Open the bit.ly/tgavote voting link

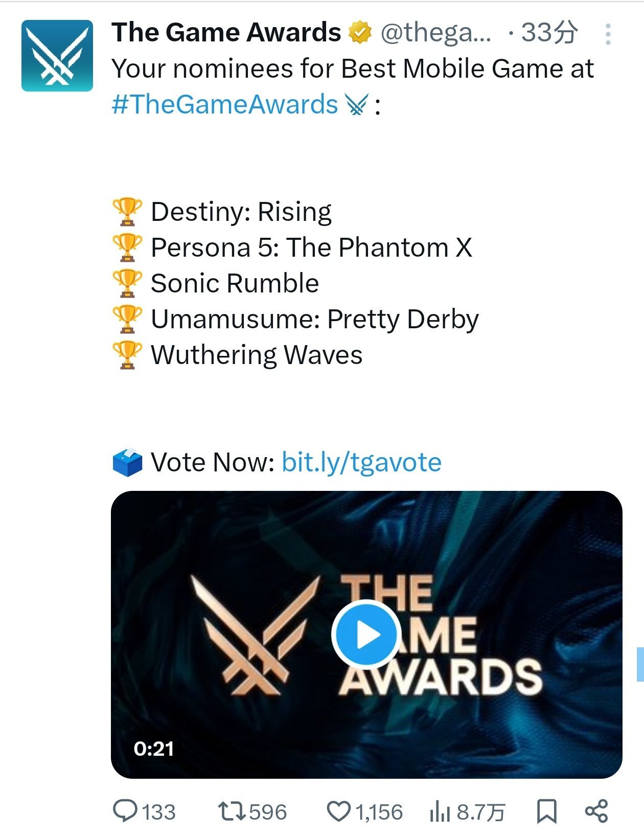361,462
